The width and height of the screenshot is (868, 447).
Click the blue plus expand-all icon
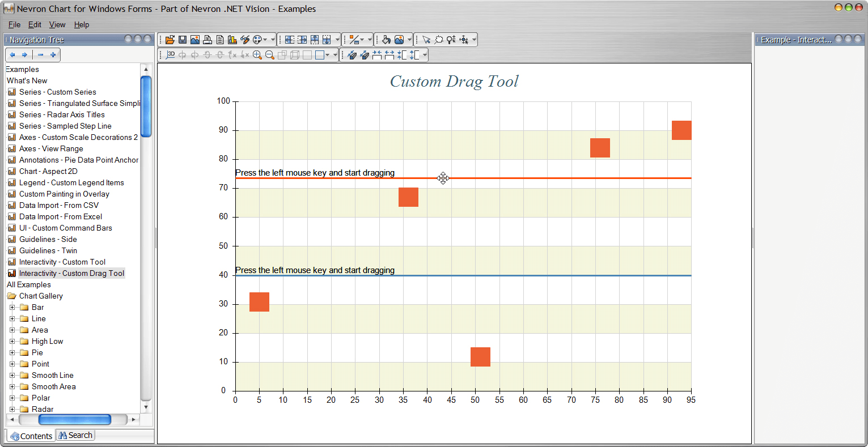(x=53, y=55)
